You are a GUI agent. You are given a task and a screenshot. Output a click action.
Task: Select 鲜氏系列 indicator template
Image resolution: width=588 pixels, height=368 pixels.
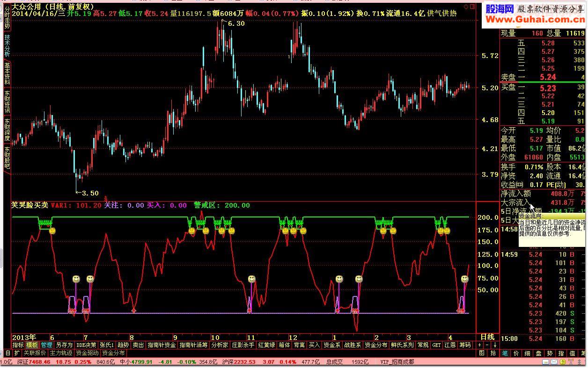click(402, 345)
